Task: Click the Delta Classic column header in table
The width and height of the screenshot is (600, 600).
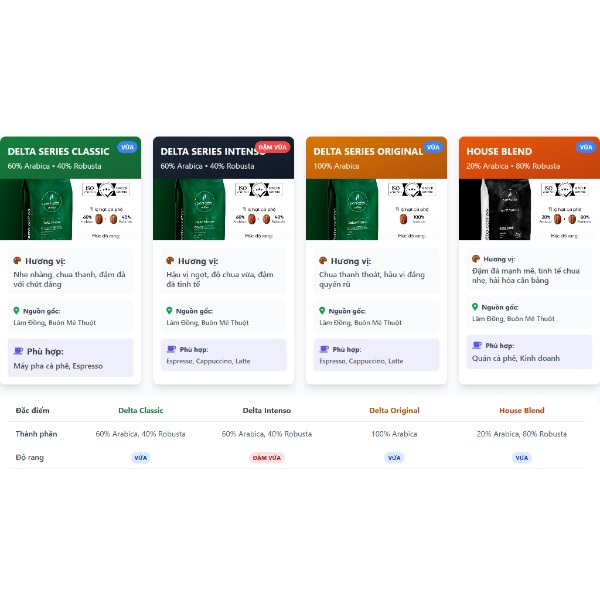Action: pos(141,410)
